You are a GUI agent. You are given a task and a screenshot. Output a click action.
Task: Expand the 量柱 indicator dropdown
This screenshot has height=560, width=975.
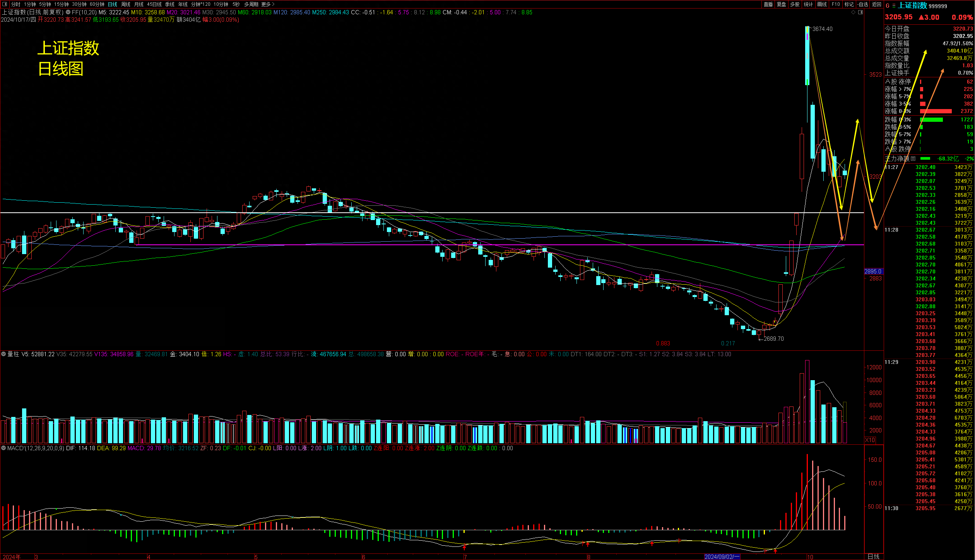(x=3, y=354)
